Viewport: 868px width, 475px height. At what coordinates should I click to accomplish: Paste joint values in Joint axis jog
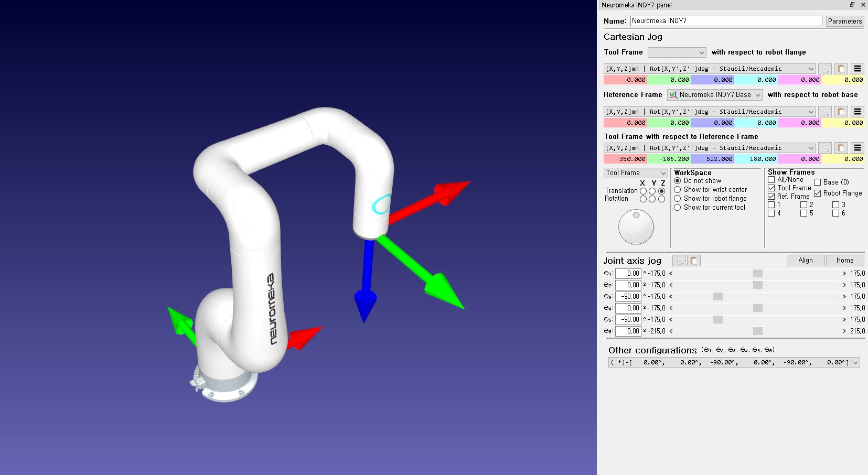coord(694,261)
